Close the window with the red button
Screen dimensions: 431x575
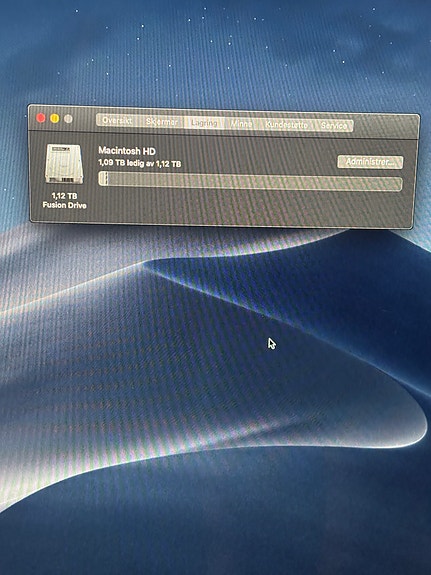click(x=41, y=118)
